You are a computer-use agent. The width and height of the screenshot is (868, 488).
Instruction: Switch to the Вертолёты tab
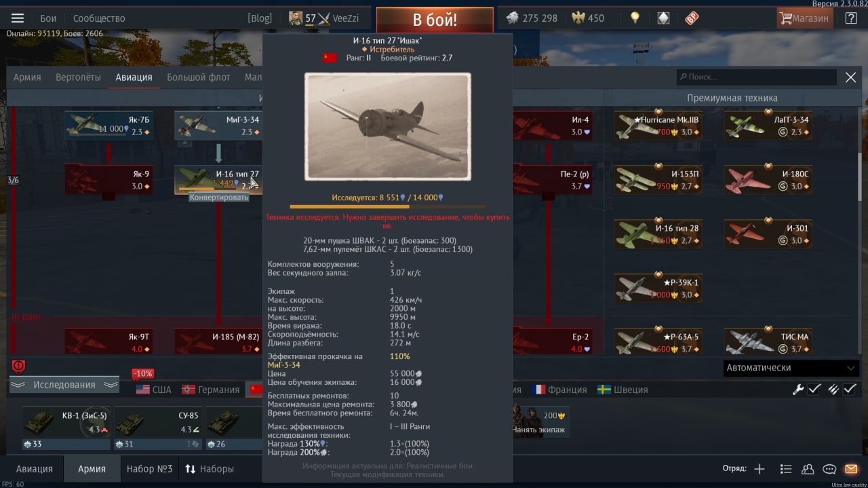pyautogui.click(x=78, y=77)
